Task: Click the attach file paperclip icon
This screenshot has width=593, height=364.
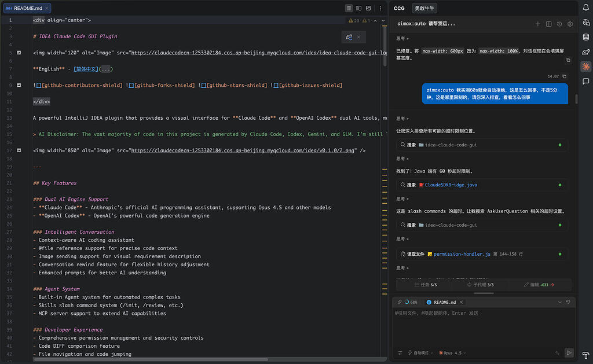Action: (400, 302)
